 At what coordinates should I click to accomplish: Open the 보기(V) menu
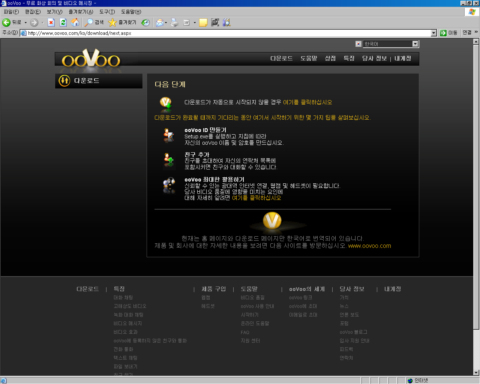(x=54, y=12)
